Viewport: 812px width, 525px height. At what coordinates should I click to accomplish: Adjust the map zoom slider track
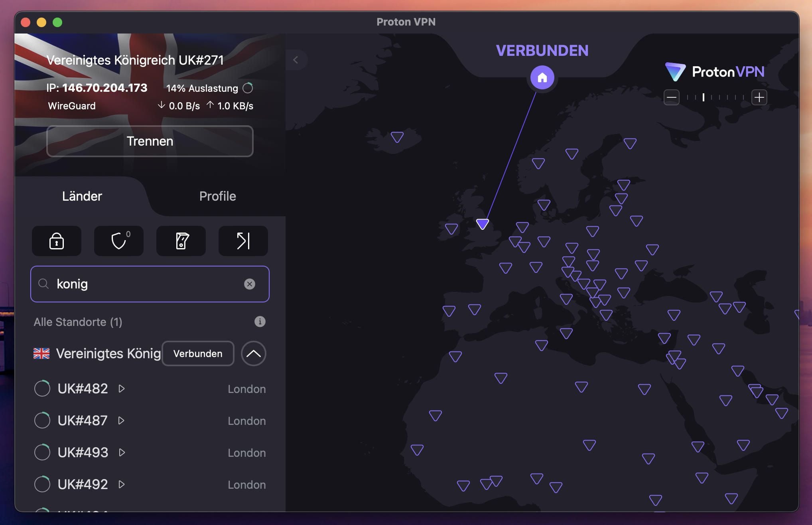coord(715,97)
